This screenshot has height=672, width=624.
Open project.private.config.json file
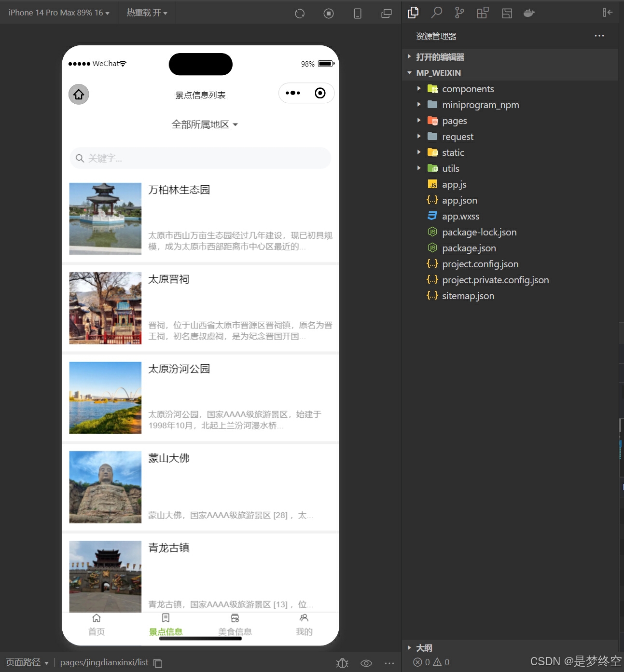(x=495, y=280)
